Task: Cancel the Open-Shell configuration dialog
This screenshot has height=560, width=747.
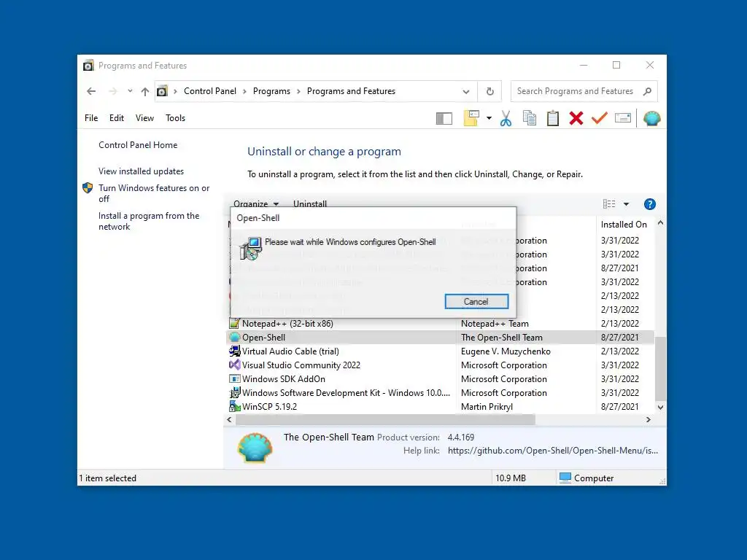Action: (476, 301)
